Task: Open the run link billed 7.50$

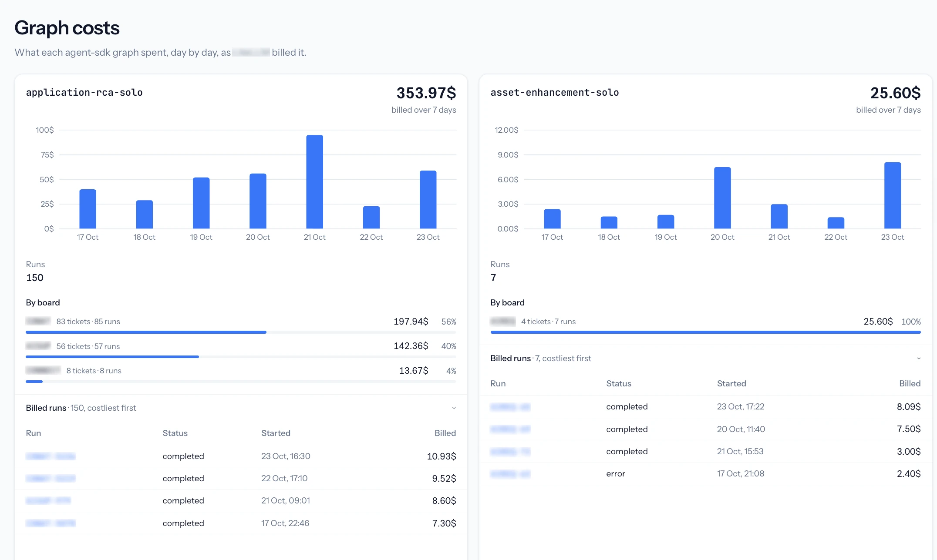Action: click(510, 429)
